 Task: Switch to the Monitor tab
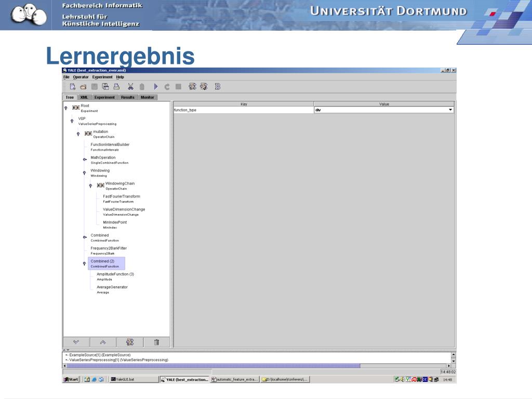[x=147, y=97]
